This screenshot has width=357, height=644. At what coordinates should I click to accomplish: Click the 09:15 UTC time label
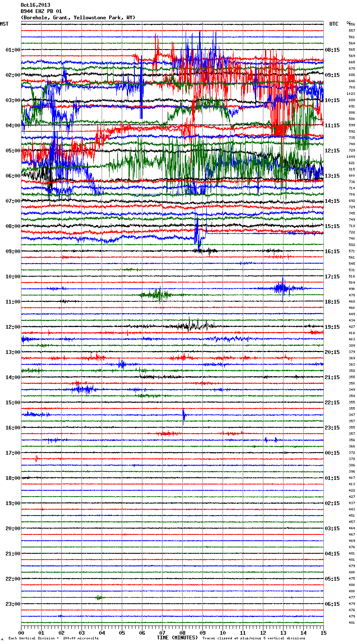(x=332, y=75)
